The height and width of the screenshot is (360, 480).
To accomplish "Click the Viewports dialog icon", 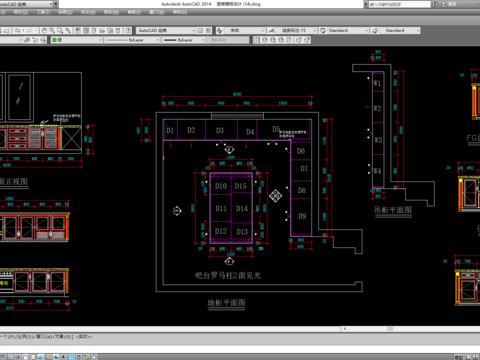I will (x=257, y=40).
